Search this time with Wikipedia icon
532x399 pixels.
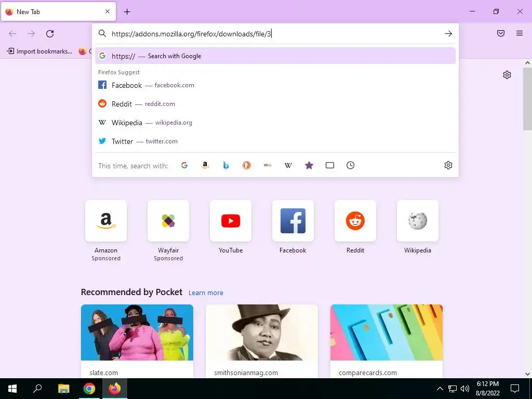(288, 165)
